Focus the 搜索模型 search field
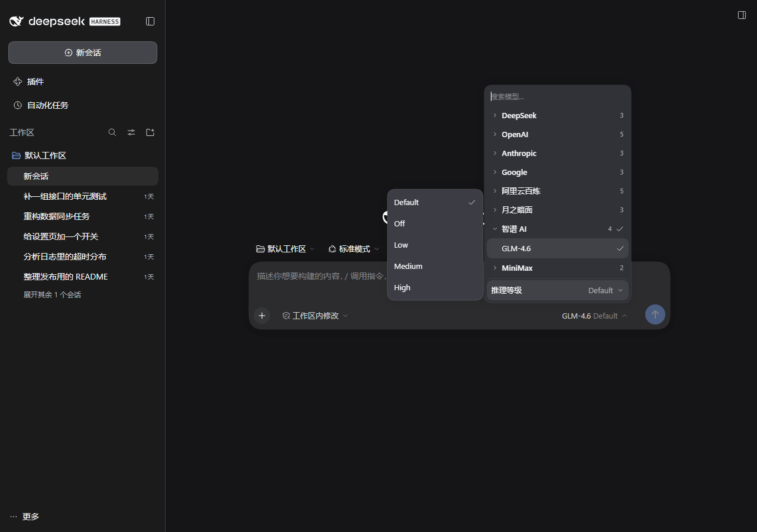The width and height of the screenshot is (757, 532). (558, 96)
